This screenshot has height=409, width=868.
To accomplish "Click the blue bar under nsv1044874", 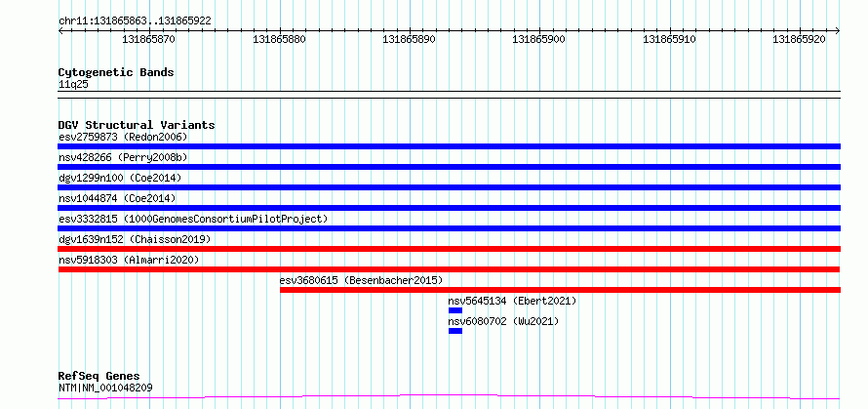I will [x=449, y=208].
